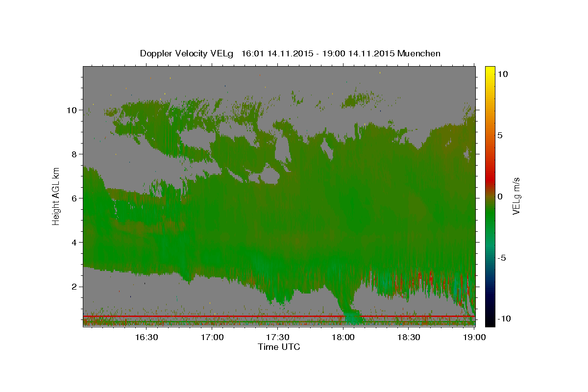
Task: Click the 17:00 time tick label
Action: tap(212, 337)
